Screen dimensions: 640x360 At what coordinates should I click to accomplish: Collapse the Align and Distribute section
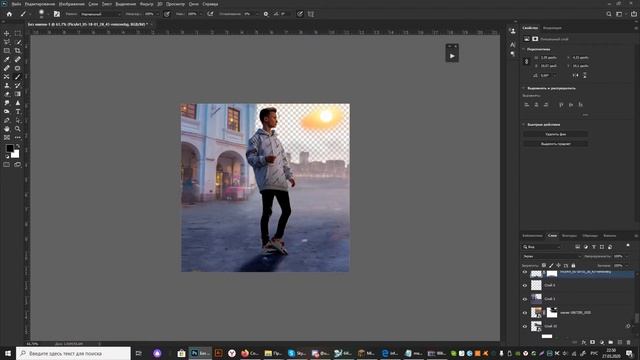524,88
